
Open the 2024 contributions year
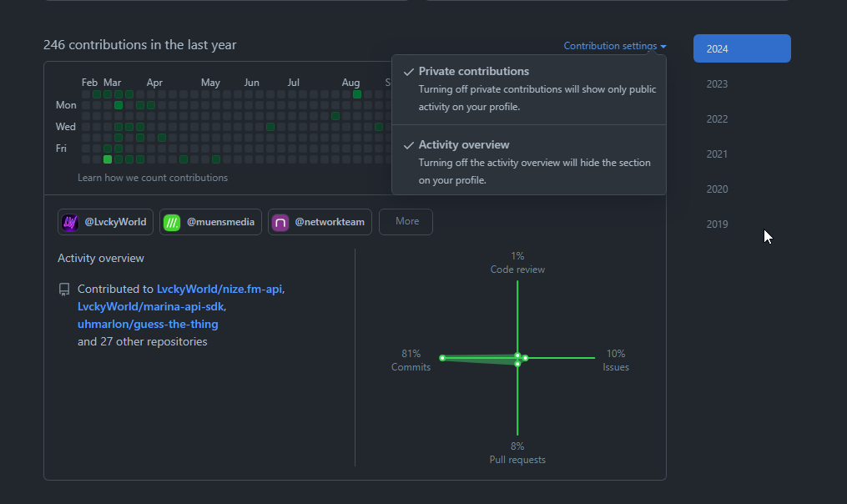pyautogui.click(x=741, y=48)
